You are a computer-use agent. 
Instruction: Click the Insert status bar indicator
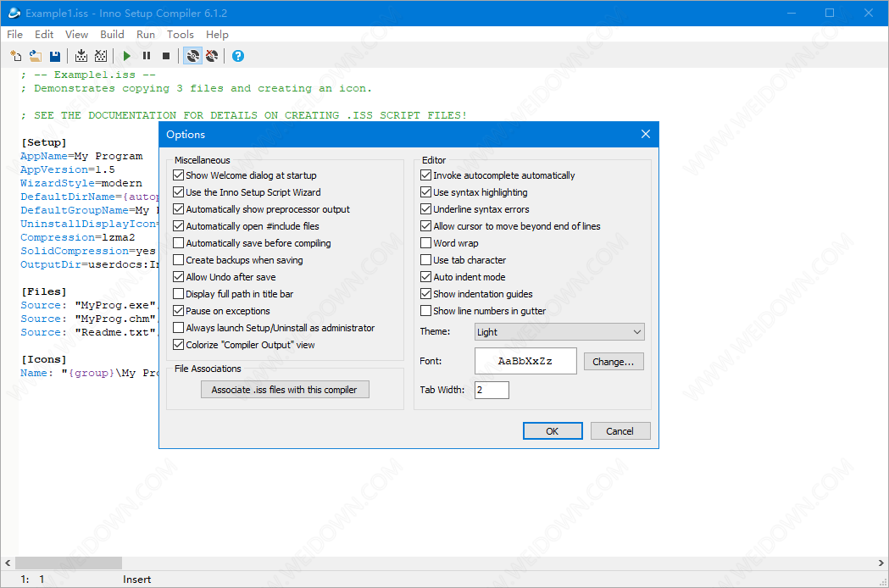point(136,580)
